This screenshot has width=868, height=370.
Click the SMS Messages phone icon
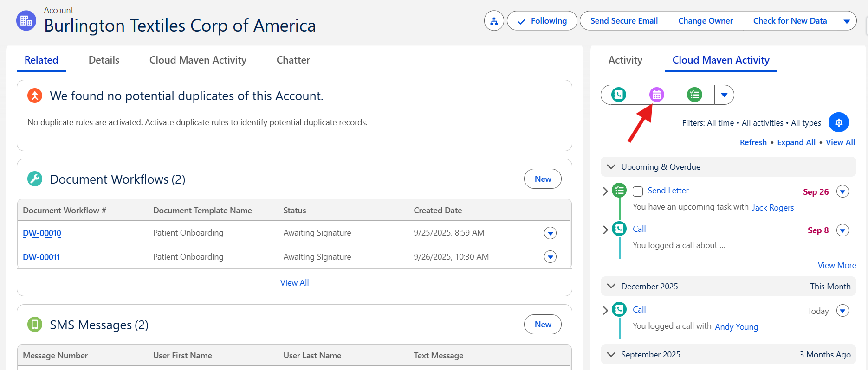coord(35,325)
